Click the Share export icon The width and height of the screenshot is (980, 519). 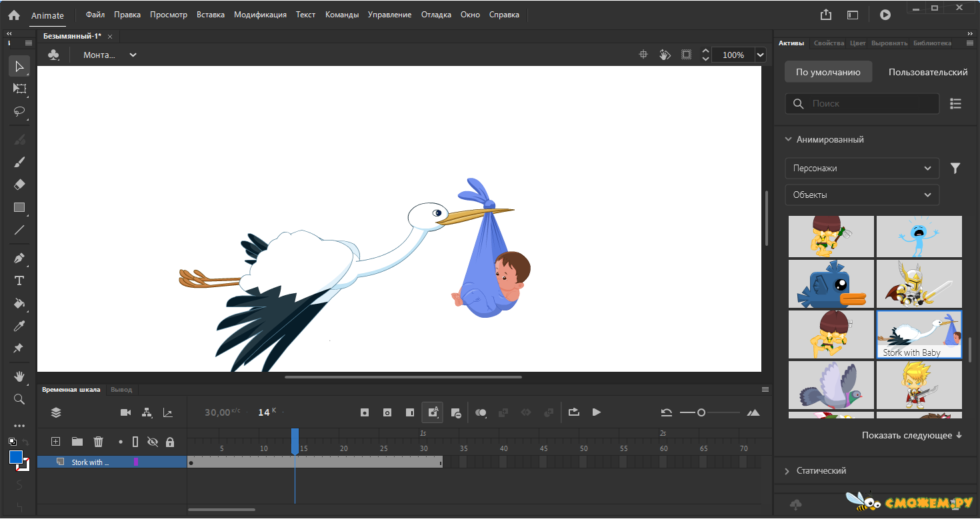[826, 15]
